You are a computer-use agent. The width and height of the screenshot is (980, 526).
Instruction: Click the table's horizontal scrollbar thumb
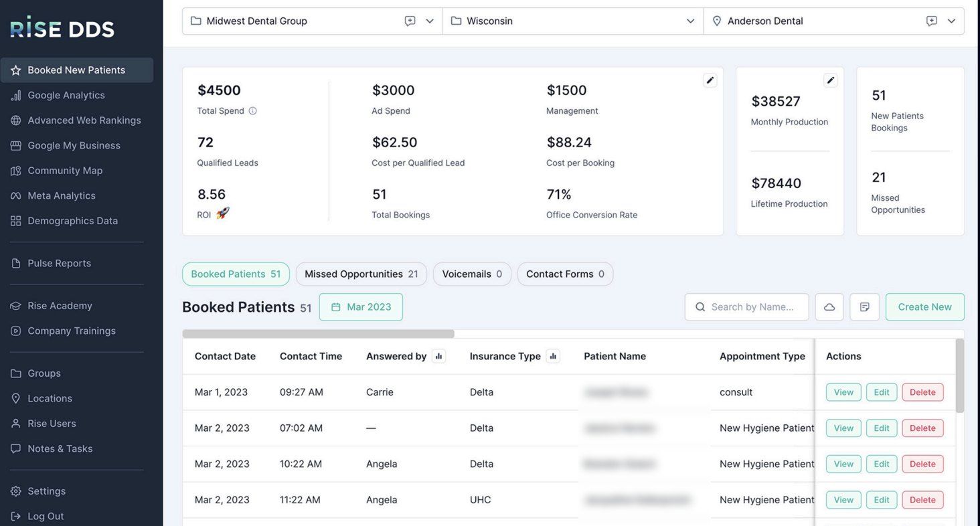(318, 334)
